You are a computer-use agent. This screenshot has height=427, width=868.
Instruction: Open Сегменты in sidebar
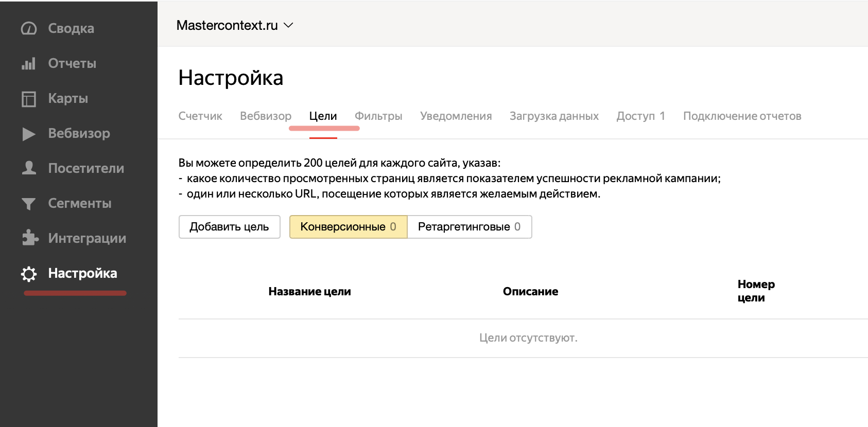(x=80, y=203)
